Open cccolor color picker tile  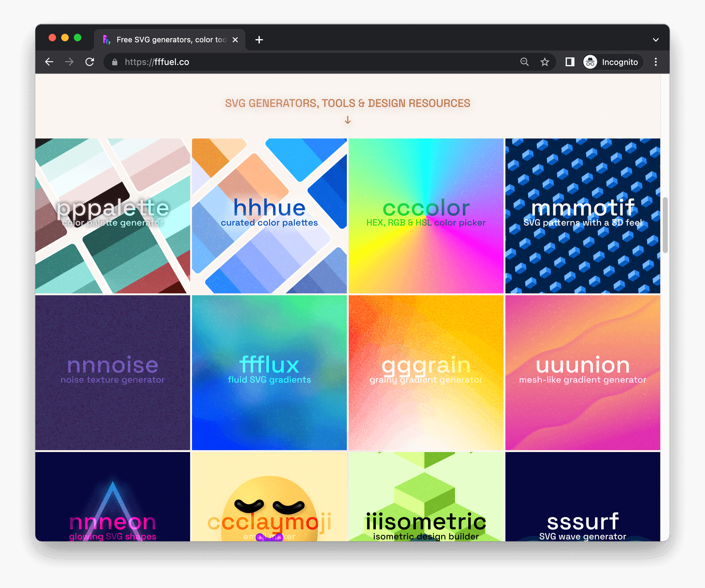(x=426, y=215)
